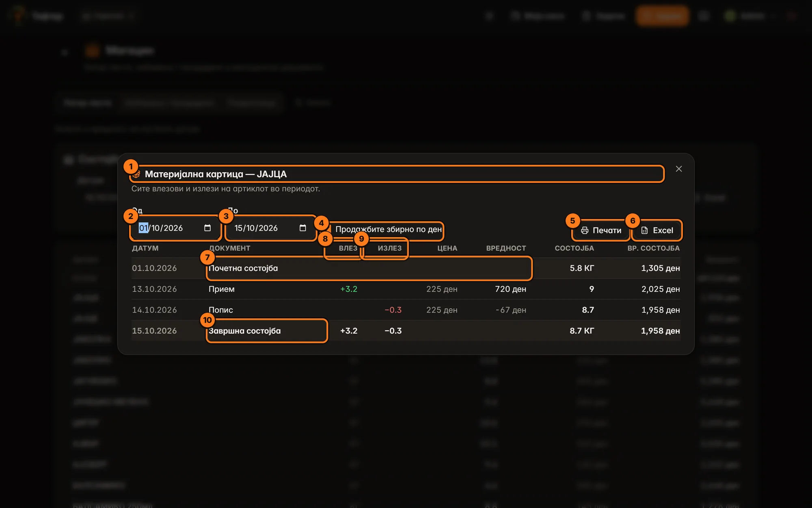Image resolution: width=812 pixels, height=508 pixels.
Task: Click the 2,025 ден balance value
Action: (x=661, y=289)
